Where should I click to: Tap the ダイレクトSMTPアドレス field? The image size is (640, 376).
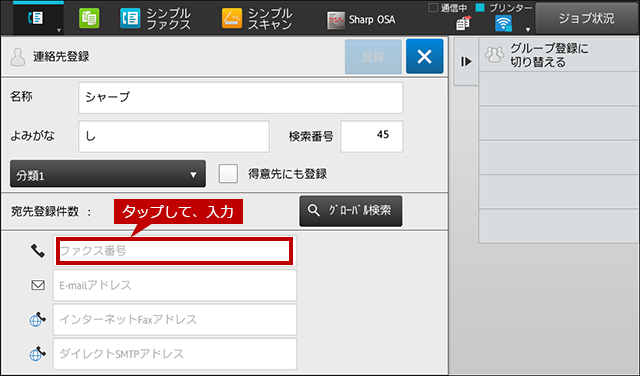tap(175, 354)
